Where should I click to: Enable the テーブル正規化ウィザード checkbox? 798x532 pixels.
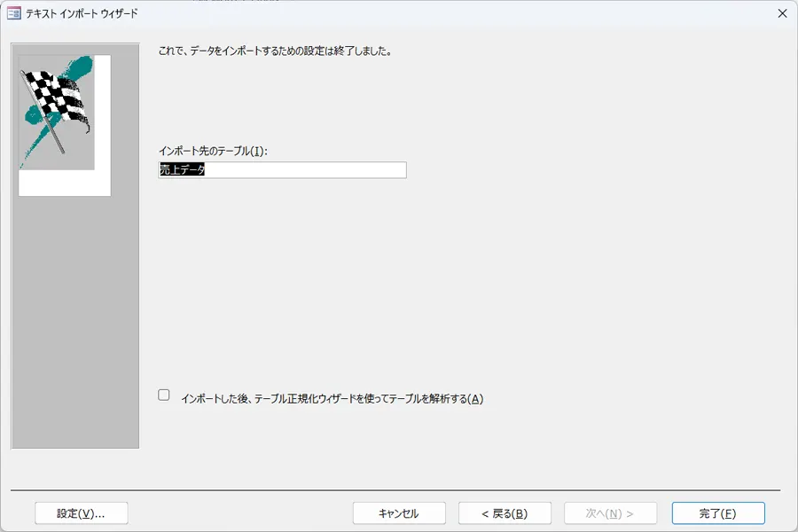click(164, 395)
